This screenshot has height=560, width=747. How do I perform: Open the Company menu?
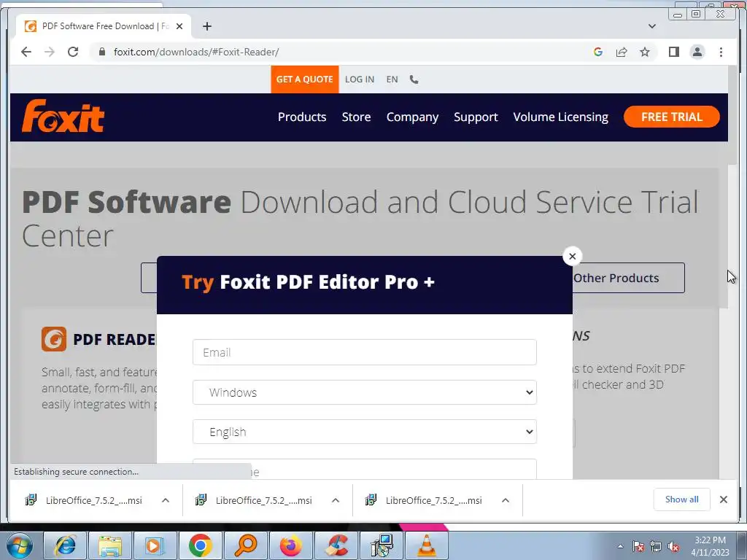pos(413,117)
